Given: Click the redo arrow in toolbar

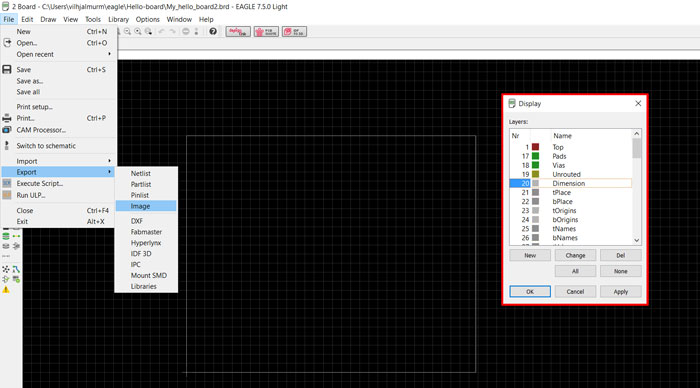Looking at the screenshot, I should click(173, 31).
